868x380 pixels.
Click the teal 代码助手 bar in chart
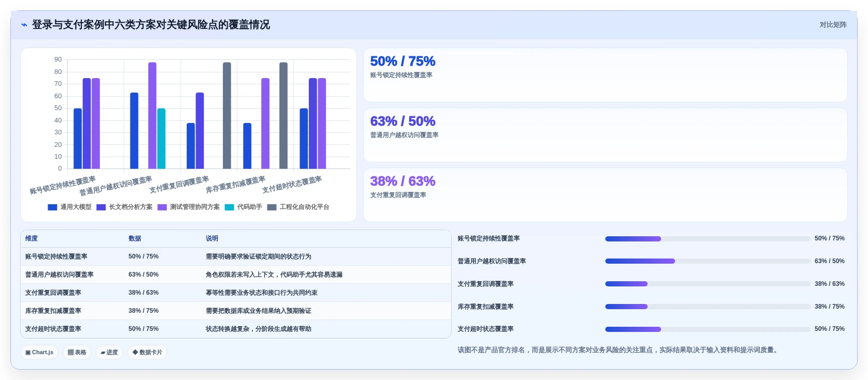(161, 139)
